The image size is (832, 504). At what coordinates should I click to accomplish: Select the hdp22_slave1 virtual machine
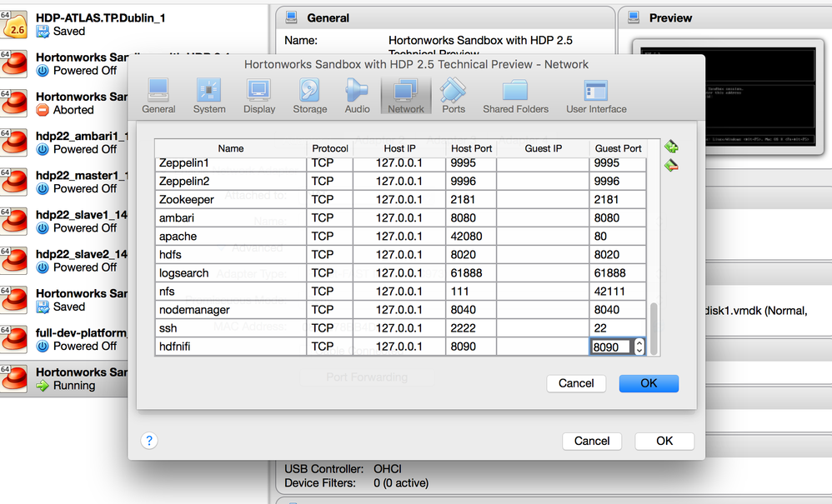[x=63, y=221]
